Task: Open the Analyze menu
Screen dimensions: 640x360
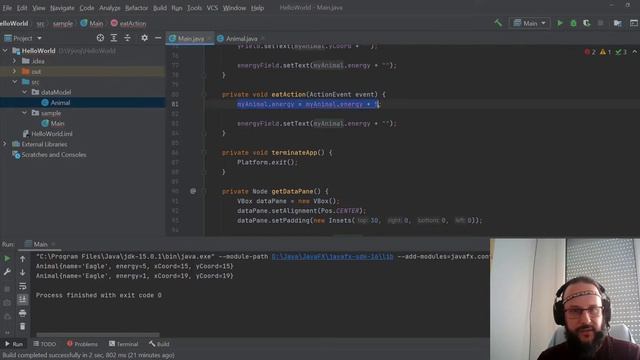Action: point(109,8)
